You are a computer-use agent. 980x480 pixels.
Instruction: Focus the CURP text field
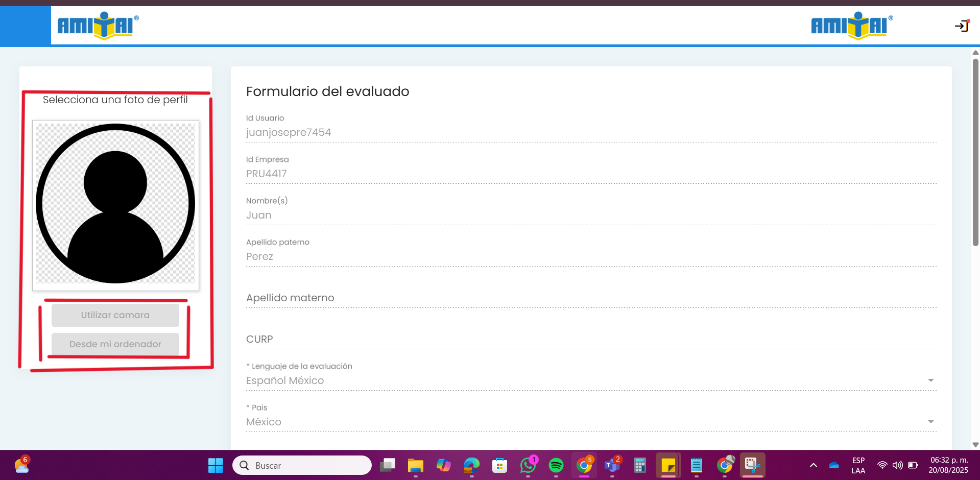(591, 340)
